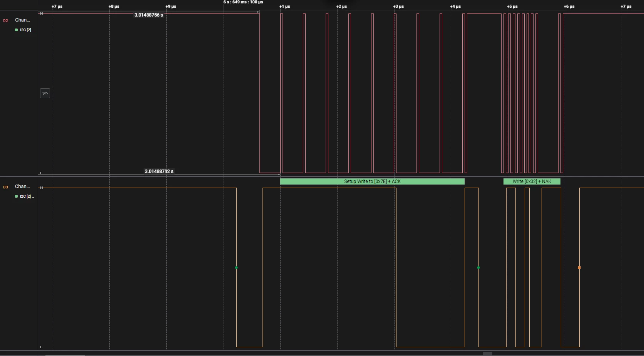Click the 3.01488756 s measurement label

(x=149, y=15)
